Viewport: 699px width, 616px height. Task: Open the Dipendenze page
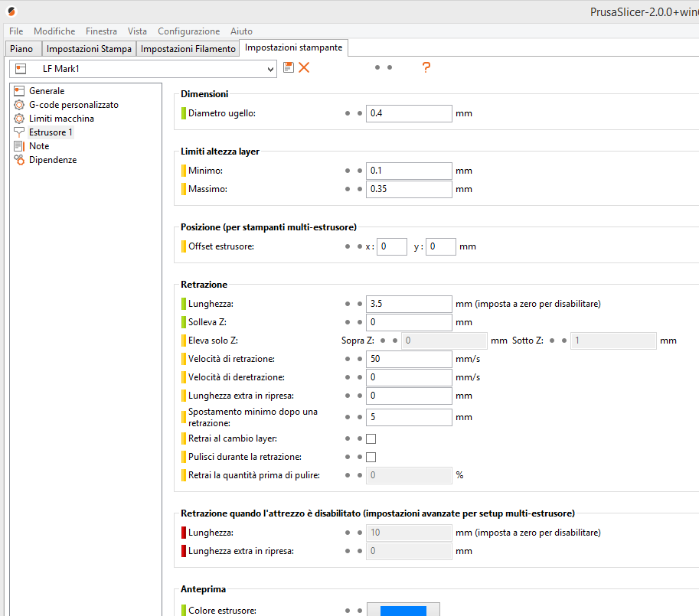click(52, 160)
